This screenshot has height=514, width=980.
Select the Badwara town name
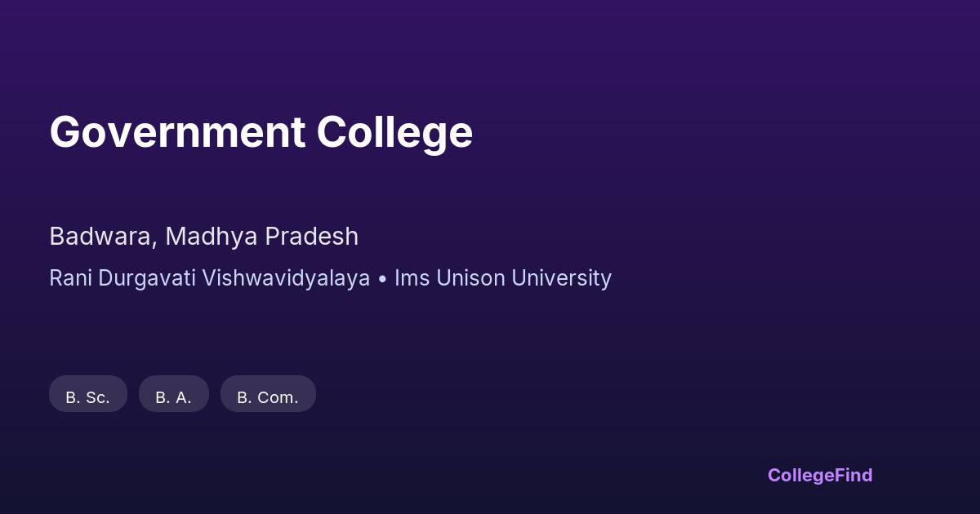coord(100,237)
